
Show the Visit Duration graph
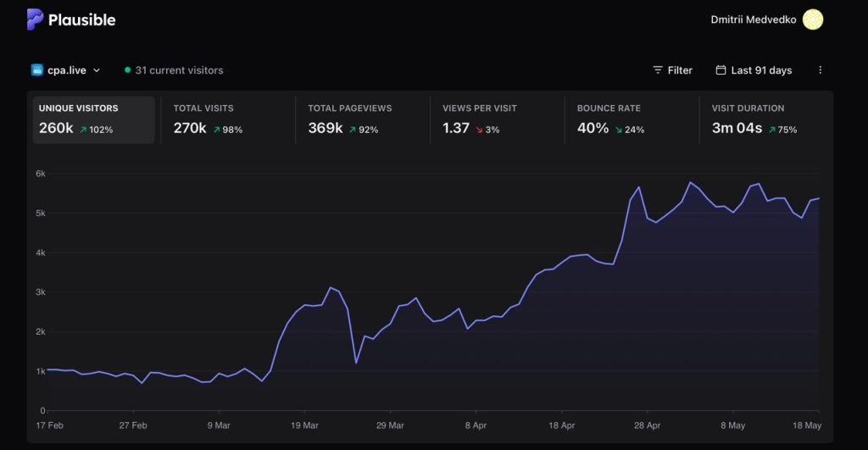[x=766, y=119]
